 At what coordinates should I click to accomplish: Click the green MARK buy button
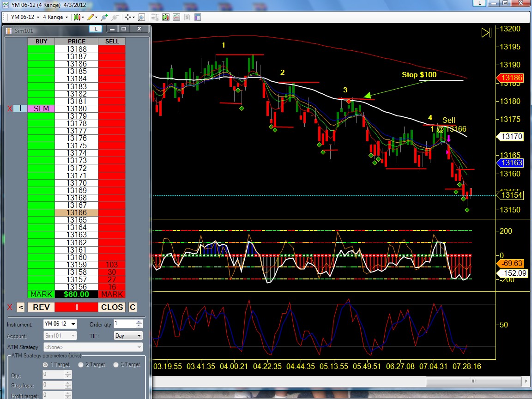[41, 294]
